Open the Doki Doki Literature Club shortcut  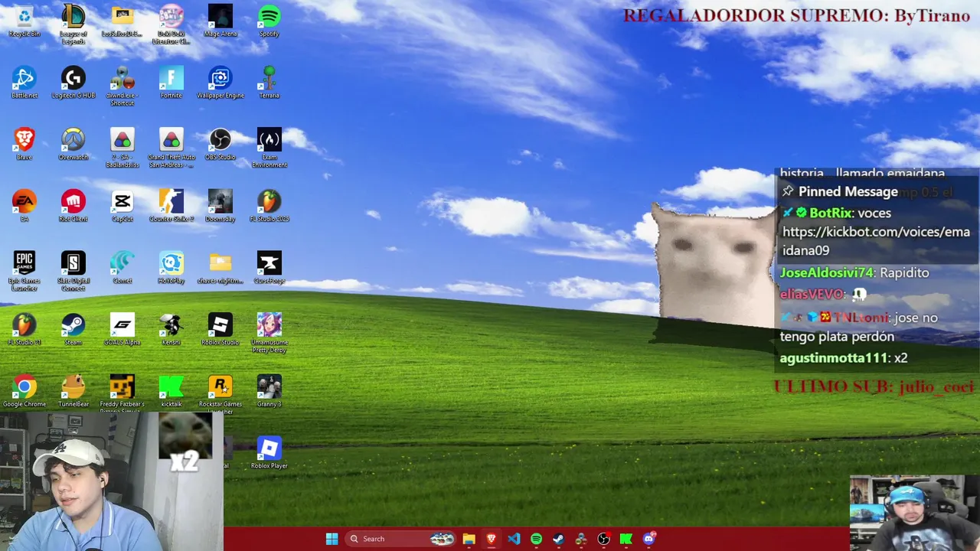[x=171, y=24]
